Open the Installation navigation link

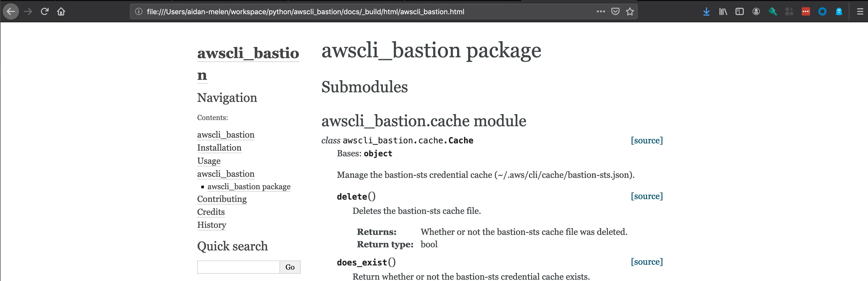pyautogui.click(x=219, y=148)
